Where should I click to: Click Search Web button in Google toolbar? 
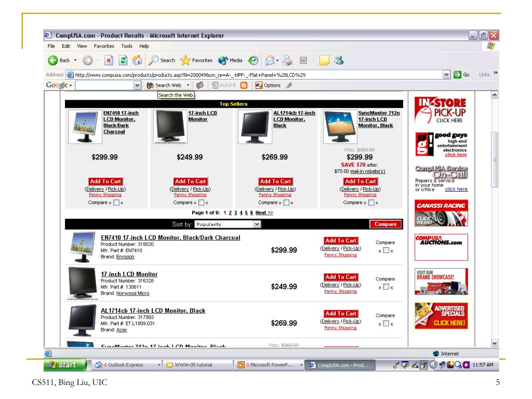(x=165, y=85)
